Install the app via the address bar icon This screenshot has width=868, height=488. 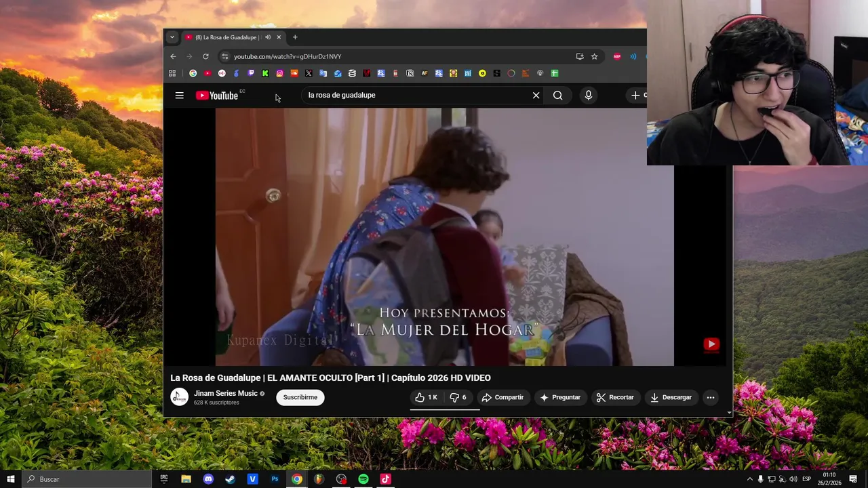[580, 56]
